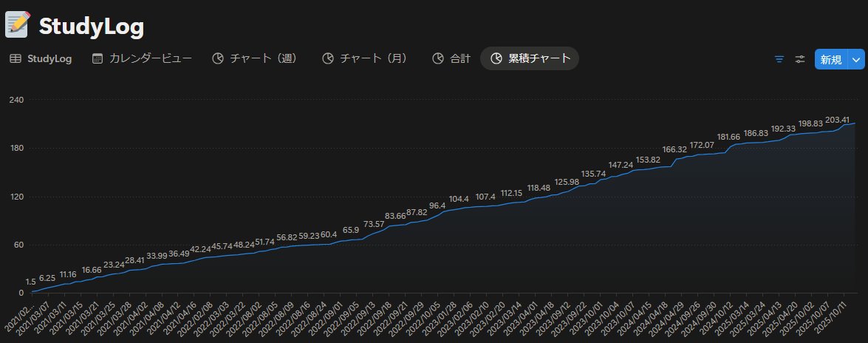This screenshot has height=343, width=868.
Task: Click the 73.57 data label
Action: [x=374, y=224]
